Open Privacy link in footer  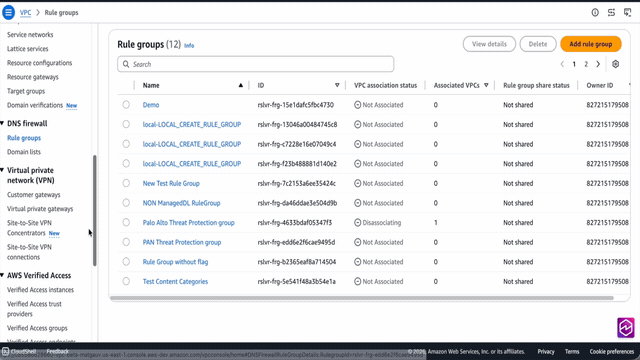546,351
